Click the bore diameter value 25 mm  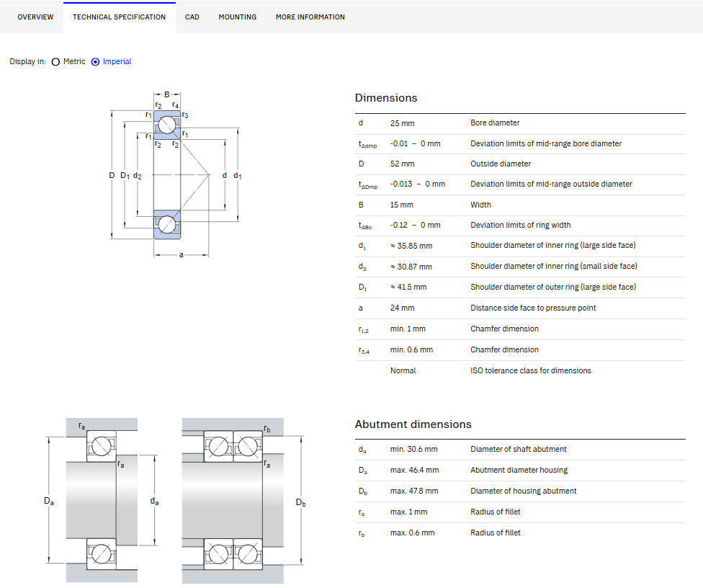coord(402,123)
